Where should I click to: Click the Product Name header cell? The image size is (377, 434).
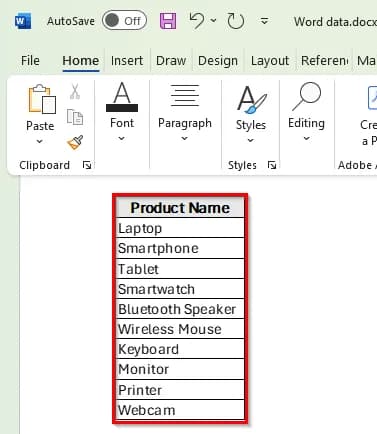(180, 208)
